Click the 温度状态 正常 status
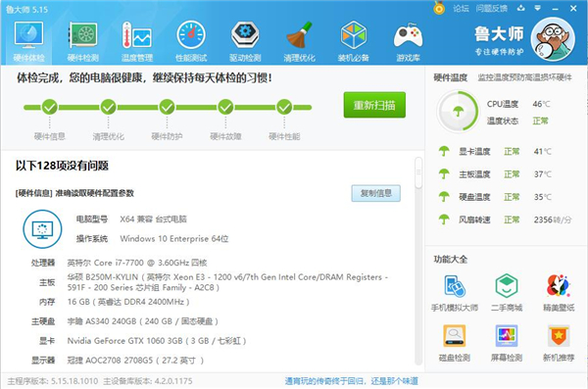 pyautogui.click(x=540, y=121)
